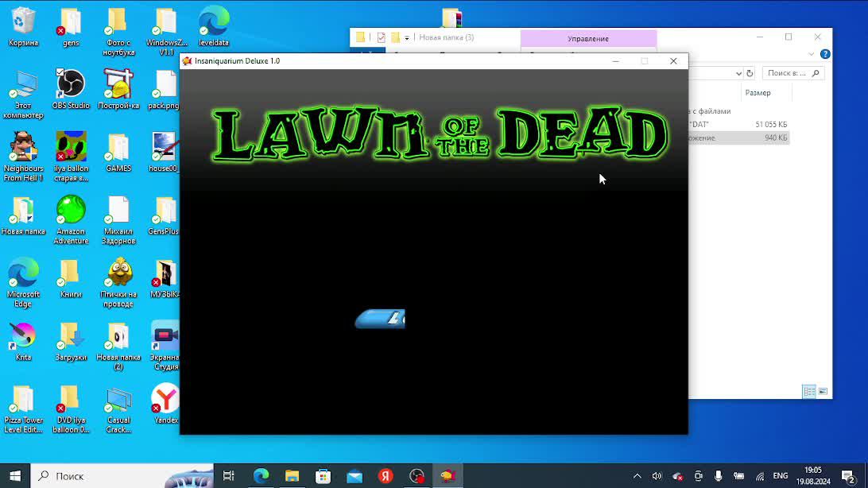The width and height of the screenshot is (868, 488).
Task: Click Explorer search field Поиск в
Action: pyautogui.click(x=792, y=73)
